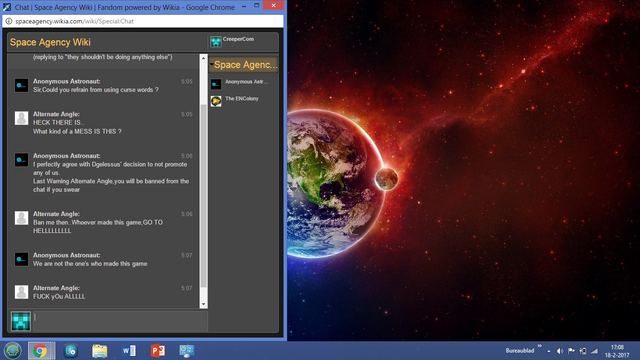The width and height of the screenshot is (640, 360).
Task: Click the Bureaublad desktop toolbar label
Action: 520,351
